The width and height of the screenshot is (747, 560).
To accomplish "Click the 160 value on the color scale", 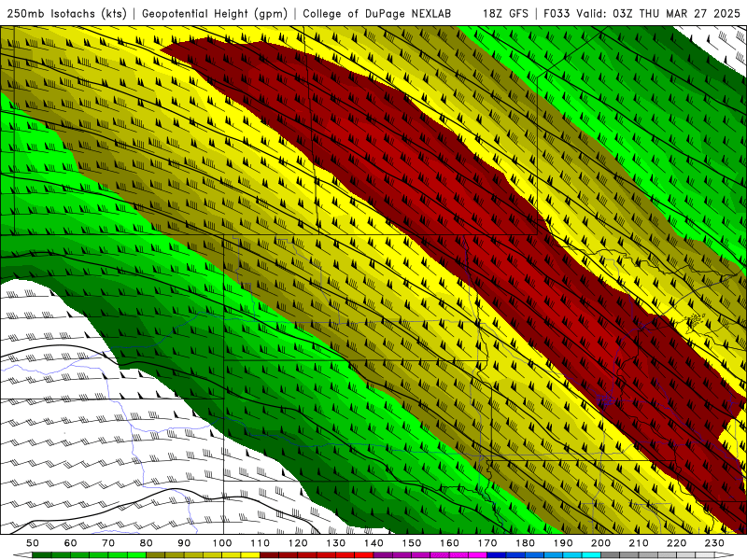I will click(x=450, y=543).
